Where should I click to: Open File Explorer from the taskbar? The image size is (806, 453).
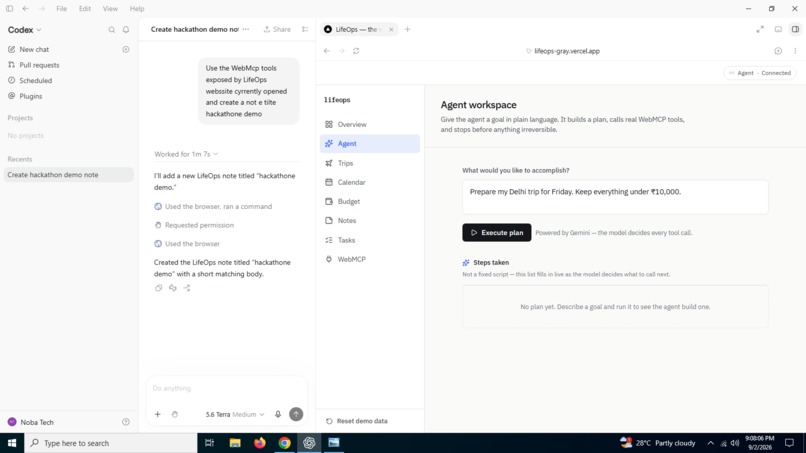(x=235, y=443)
